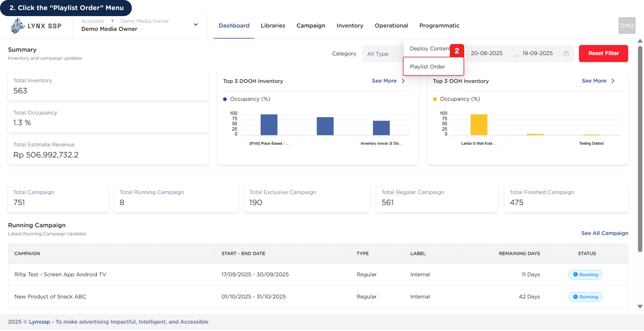This screenshot has height=331, width=644.
Task: Click the [IFAN] Place Based chart label
Action: [269, 144]
